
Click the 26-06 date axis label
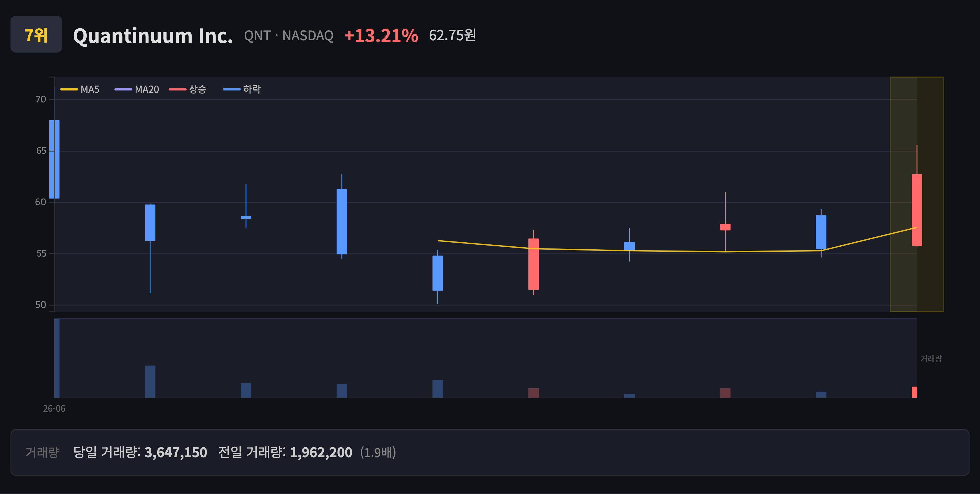tap(54, 409)
